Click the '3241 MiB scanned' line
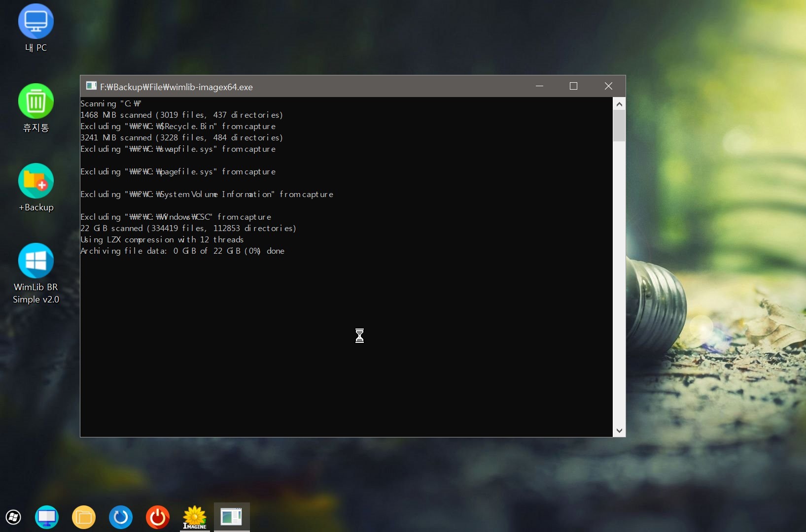The height and width of the screenshot is (532, 806). coord(181,137)
